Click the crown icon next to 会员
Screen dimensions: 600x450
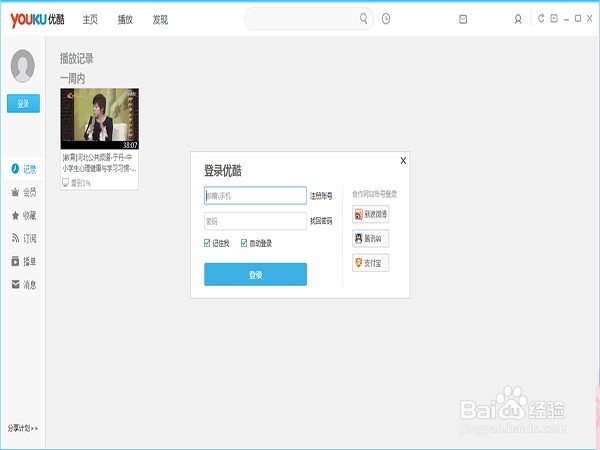click(x=15, y=192)
